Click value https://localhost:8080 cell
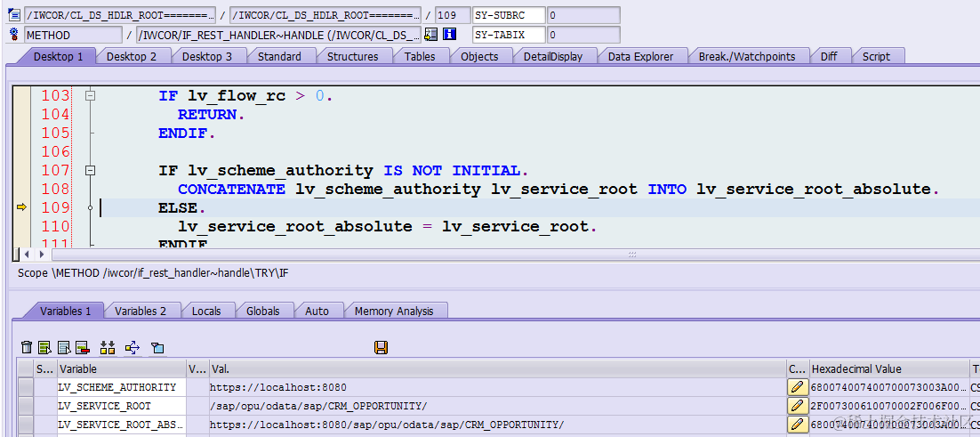The height and width of the screenshot is (437, 980). click(497, 387)
